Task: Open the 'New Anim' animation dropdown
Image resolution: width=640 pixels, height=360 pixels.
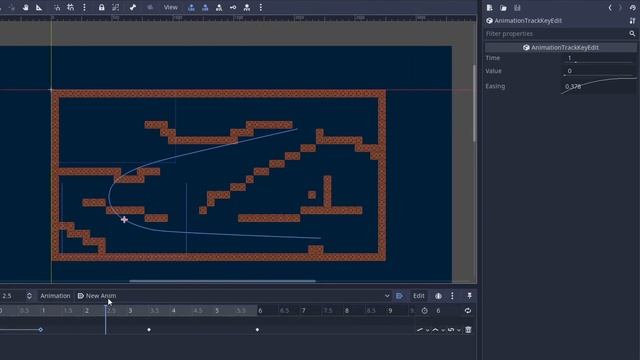Action: [x=234, y=296]
